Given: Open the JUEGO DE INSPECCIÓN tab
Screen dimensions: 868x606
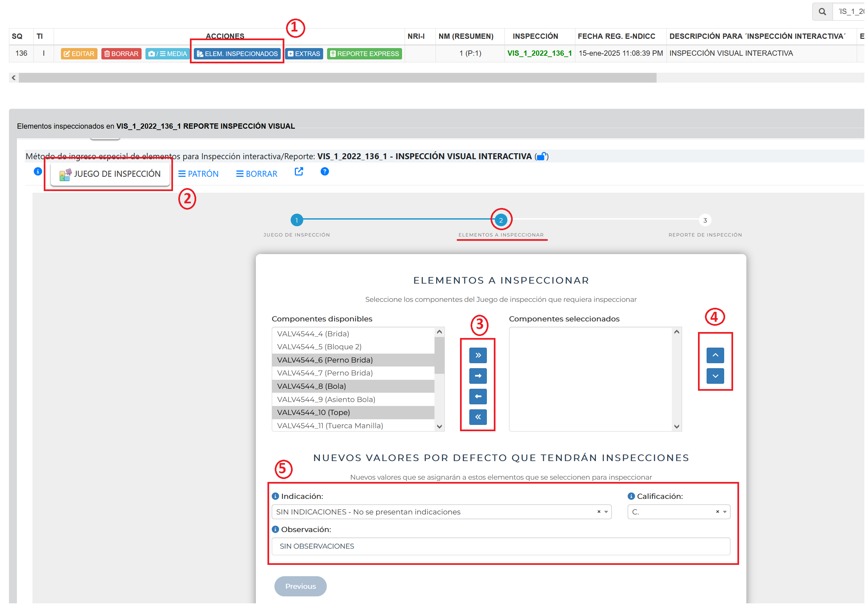Looking at the screenshot, I should (110, 174).
